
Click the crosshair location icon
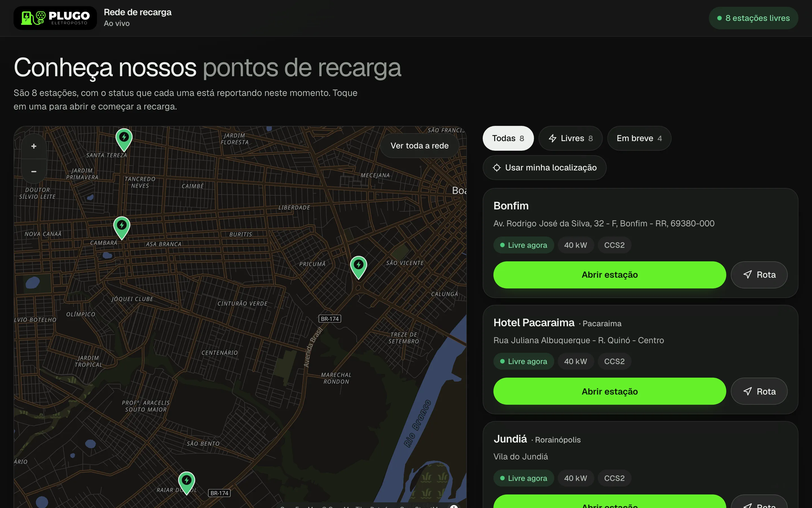point(497,168)
